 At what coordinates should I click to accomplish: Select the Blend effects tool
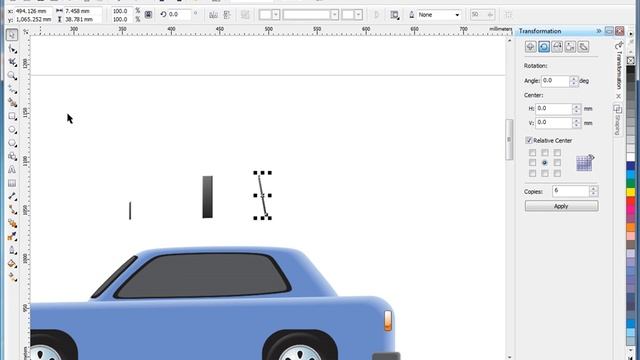pos(12,224)
